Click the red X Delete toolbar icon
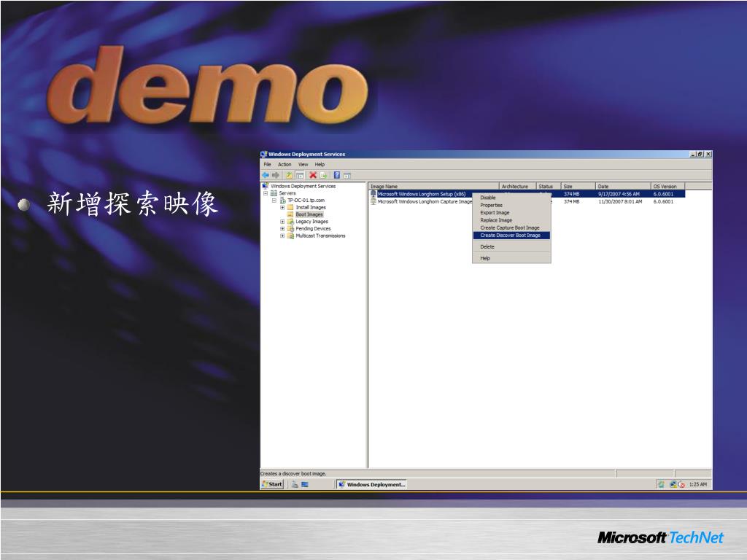The height and width of the screenshot is (560, 747). click(312, 175)
